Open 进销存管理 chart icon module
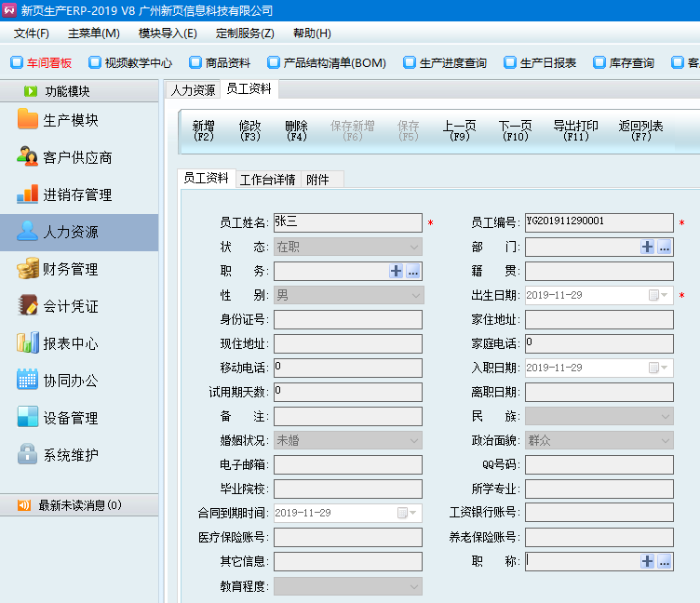700x603 pixels. 28,194
